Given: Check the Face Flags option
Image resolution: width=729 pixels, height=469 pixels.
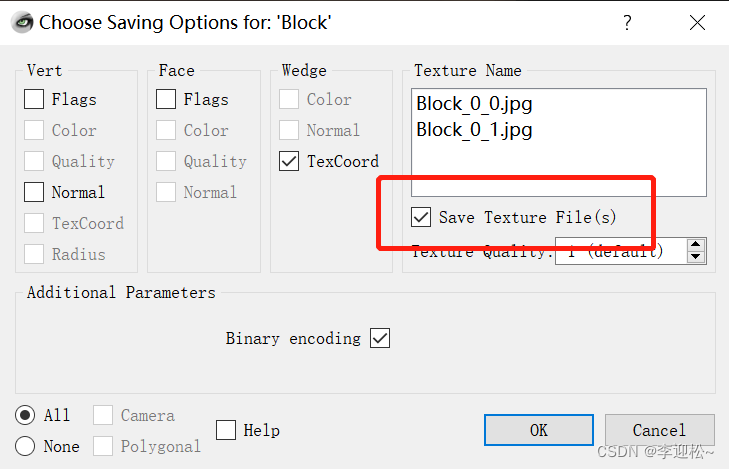Looking at the screenshot, I should click(x=167, y=99).
